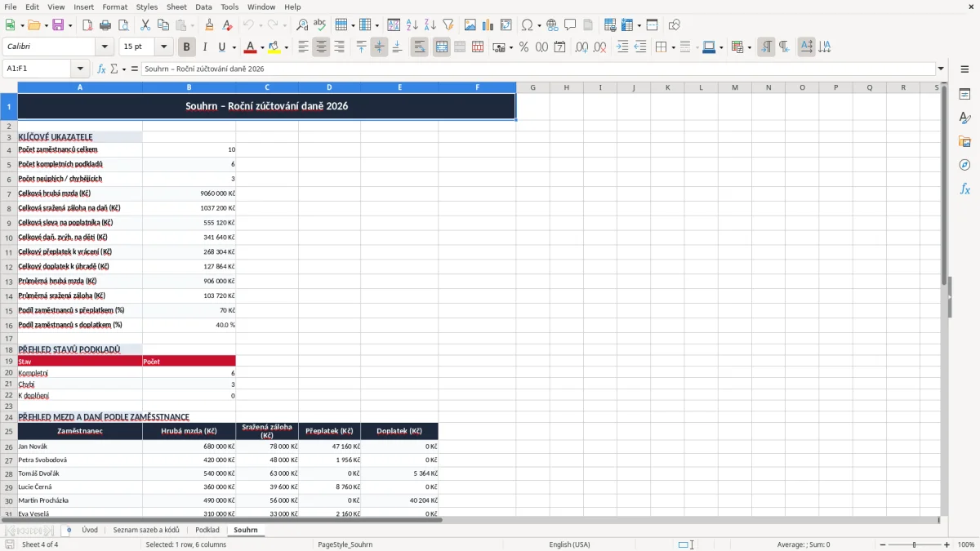980x551 pixels.
Task: Toggle Bold formatting button
Action: (x=186, y=47)
